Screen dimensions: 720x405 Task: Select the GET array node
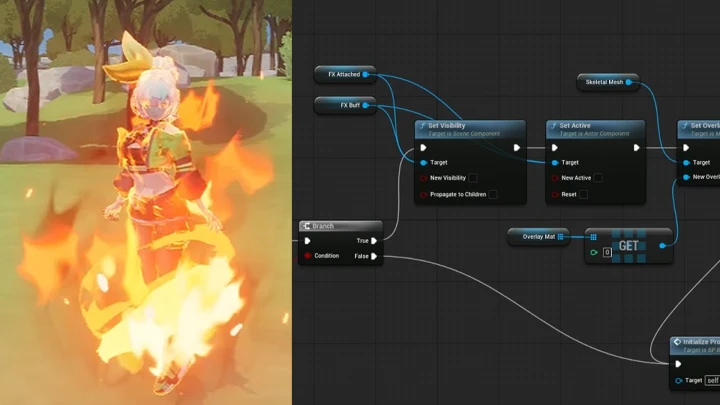click(629, 246)
